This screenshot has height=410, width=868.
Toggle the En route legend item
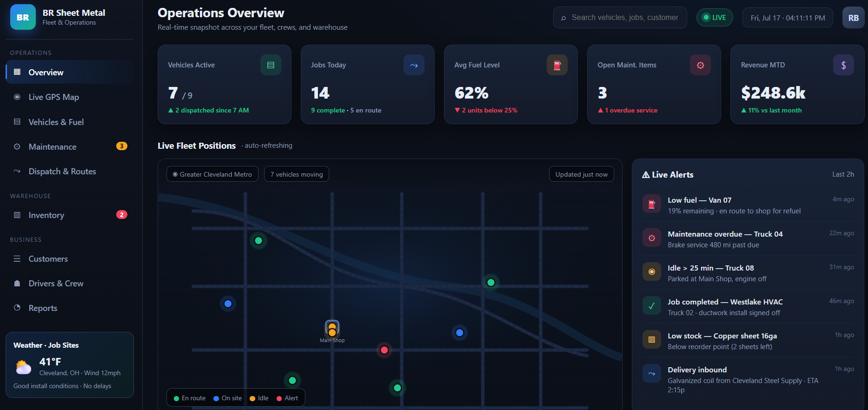point(190,398)
